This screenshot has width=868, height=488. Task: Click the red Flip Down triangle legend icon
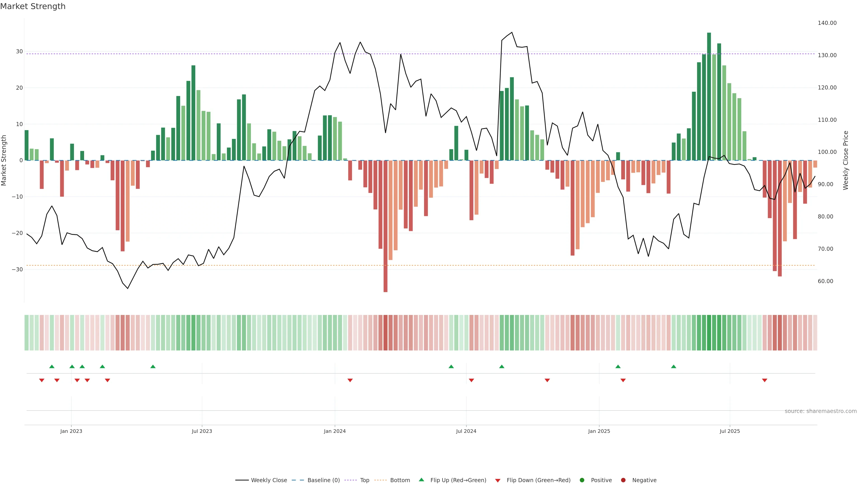[498, 481]
